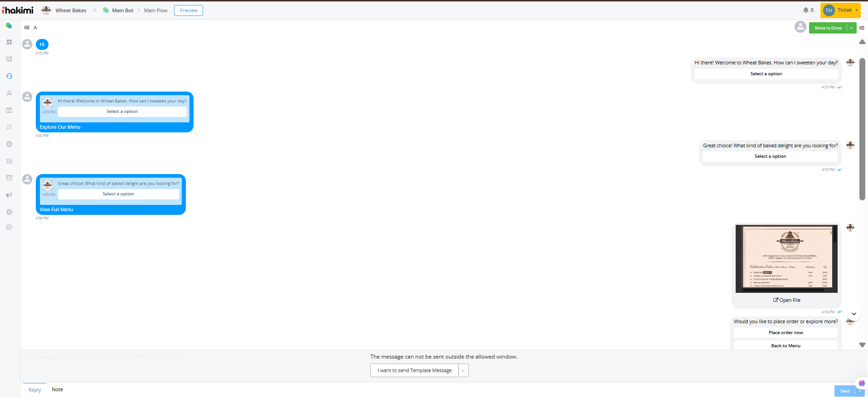Toggle the right details panel icon
This screenshot has height=398, width=868.
862,28
